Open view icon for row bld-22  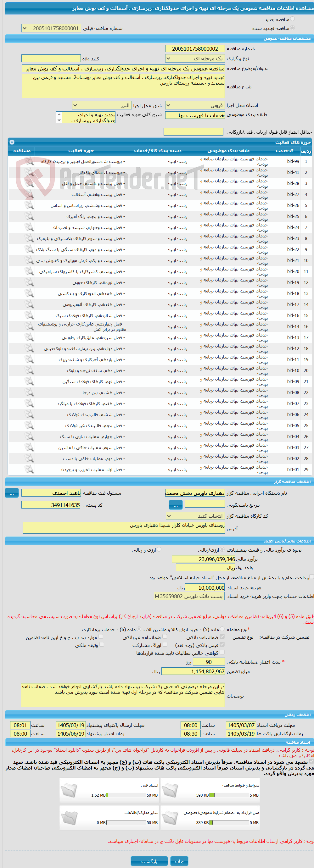click(29, 249)
